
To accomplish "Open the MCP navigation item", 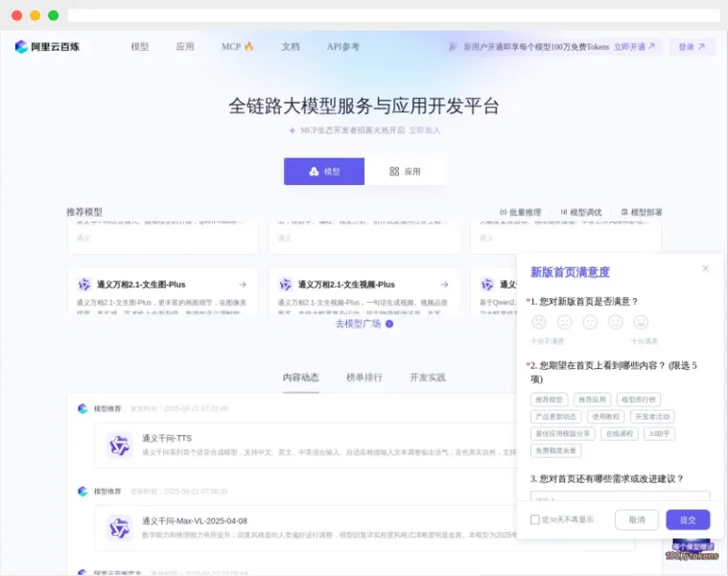I will click(x=237, y=46).
